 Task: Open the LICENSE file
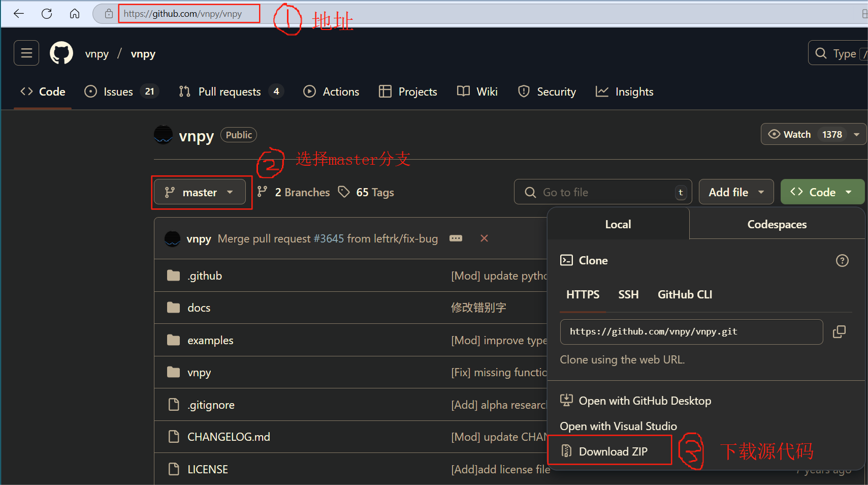pos(208,469)
